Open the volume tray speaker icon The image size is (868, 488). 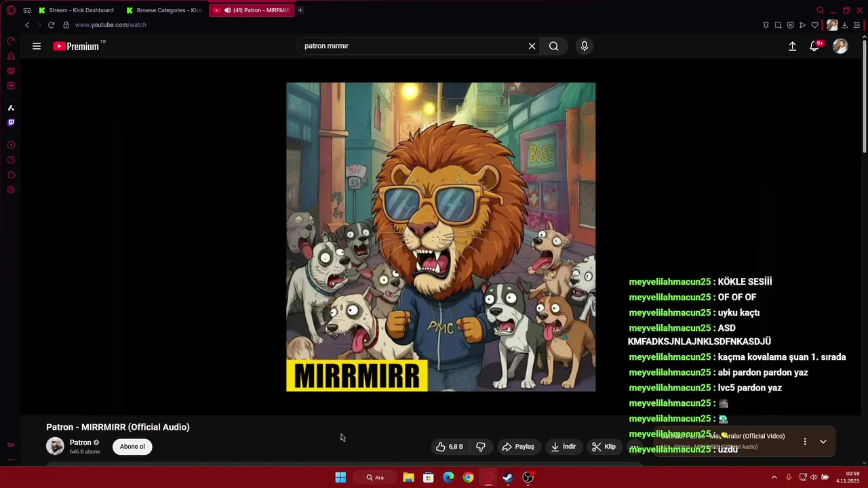pos(814,478)
